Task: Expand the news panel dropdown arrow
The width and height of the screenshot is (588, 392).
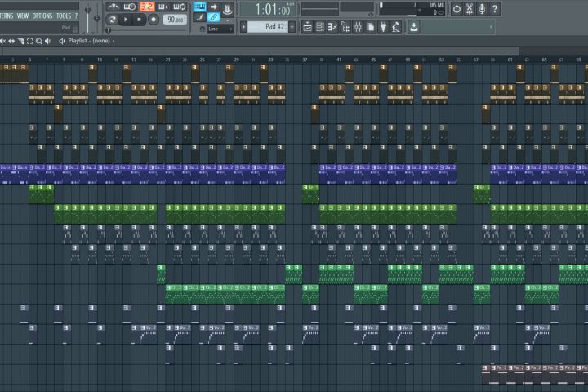Action: tap(491, 27)
